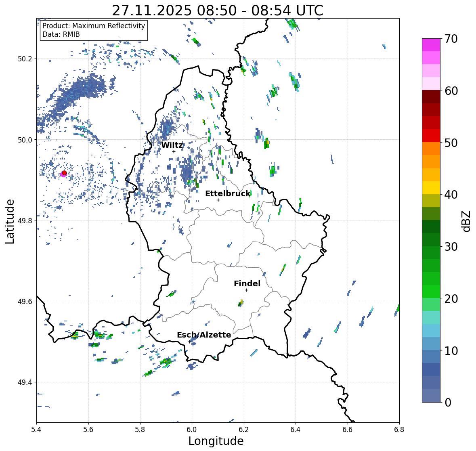Click the 6.4 longitude tick label

[296, 430]
